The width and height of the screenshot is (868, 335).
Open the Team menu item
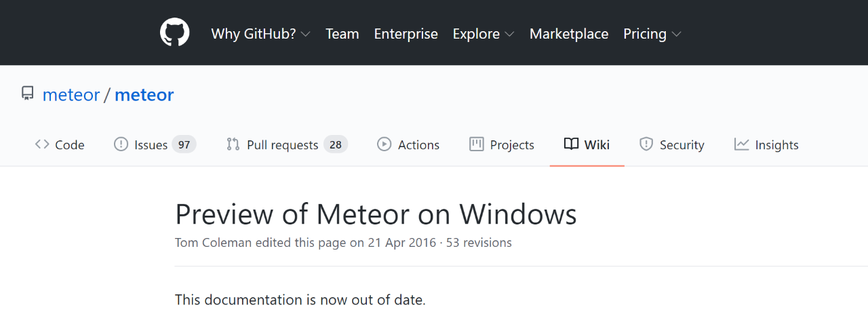click(x=342, y=34)
